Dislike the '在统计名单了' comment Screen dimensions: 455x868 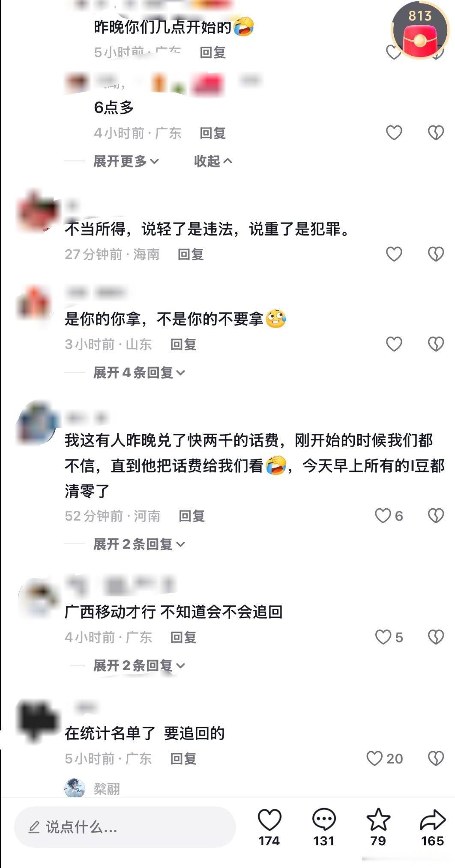point(436,758)
